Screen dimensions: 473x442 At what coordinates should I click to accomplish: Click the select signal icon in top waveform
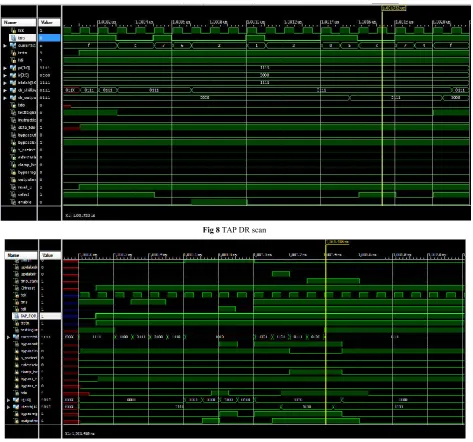13,195
